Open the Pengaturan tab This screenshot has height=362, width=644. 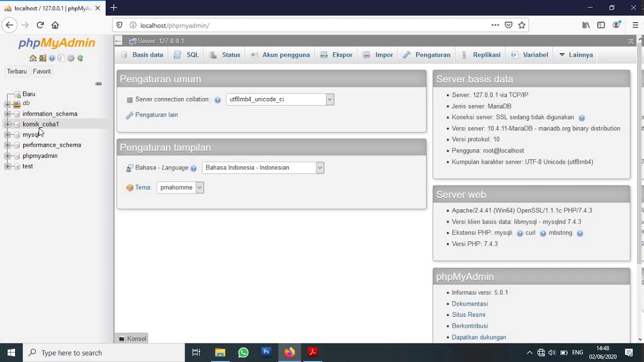[x=427, y=55]
